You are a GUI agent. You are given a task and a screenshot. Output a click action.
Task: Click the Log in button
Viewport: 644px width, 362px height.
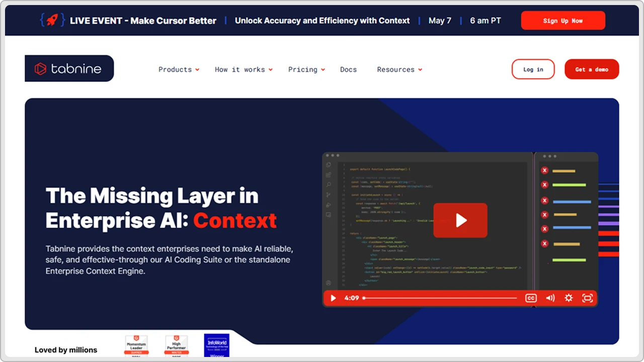pos(533,69)
